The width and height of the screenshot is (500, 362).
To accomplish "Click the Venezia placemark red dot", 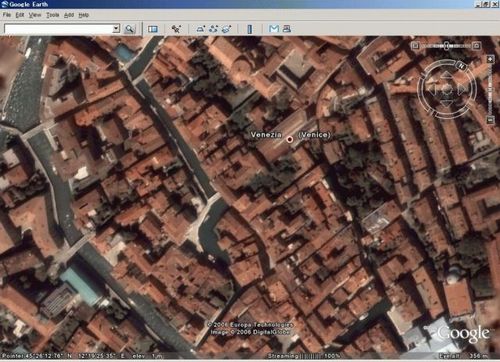I will click(289, 139).
